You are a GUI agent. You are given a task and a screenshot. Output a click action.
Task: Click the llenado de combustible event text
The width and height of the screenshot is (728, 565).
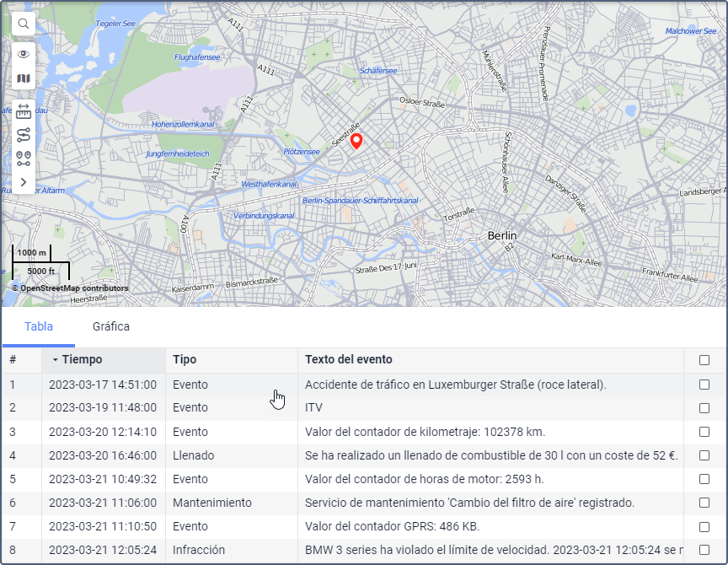click(492, 455)
